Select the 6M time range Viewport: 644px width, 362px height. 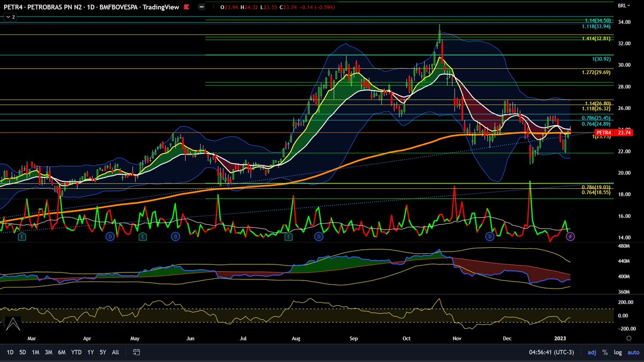(62, 352)
